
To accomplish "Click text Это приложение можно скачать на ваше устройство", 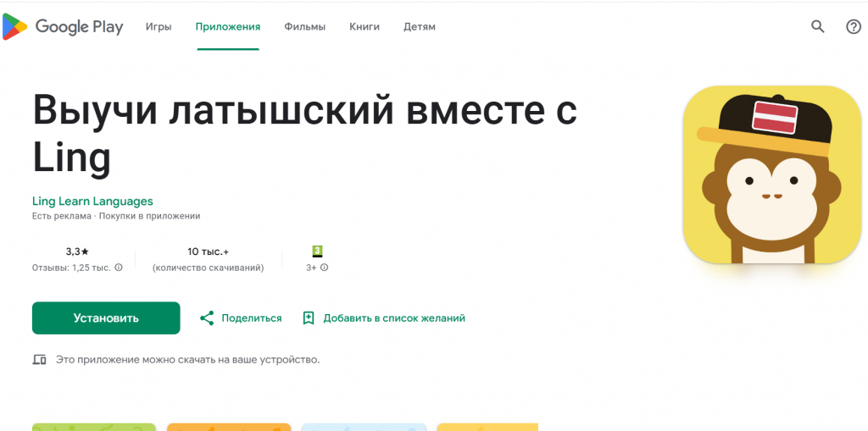I will point(187,360).
